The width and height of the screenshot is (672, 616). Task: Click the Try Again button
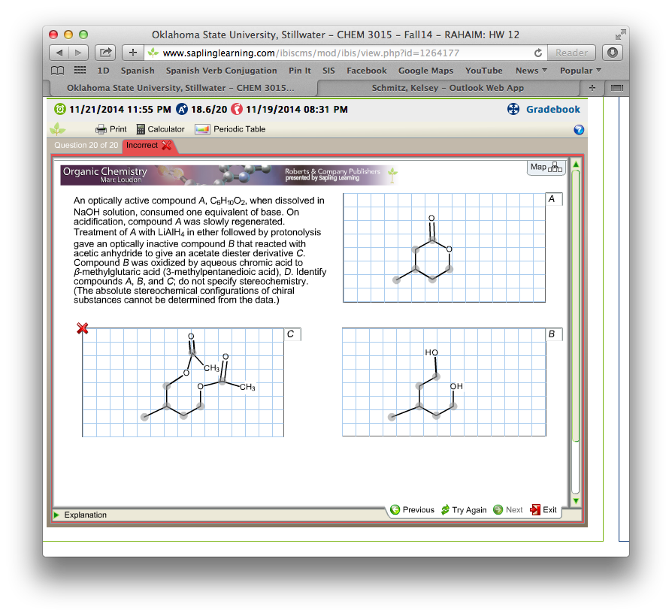tap(464, 510)
